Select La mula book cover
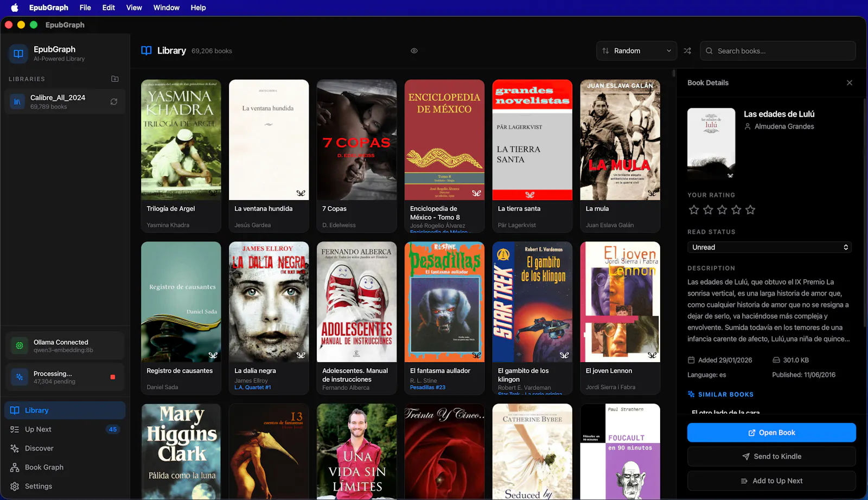The height and width of the screenshot is (500, 868). (621, 140)
